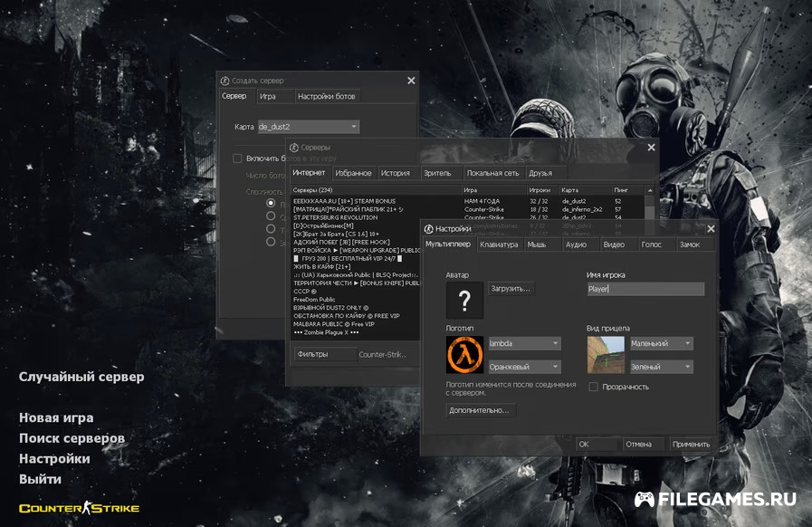Start Новая игра from the main menu
This screenshot has height=527, width=812.
[x=56, y=417]
